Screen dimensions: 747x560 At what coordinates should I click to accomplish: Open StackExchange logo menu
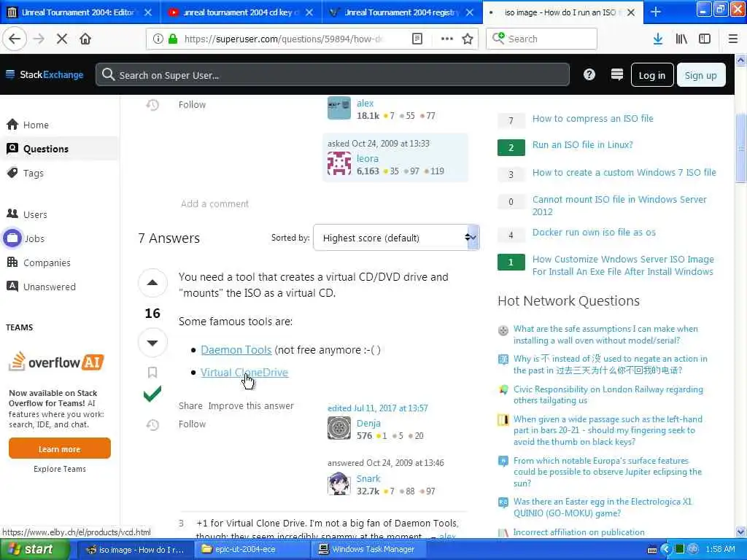pos(44,74)
